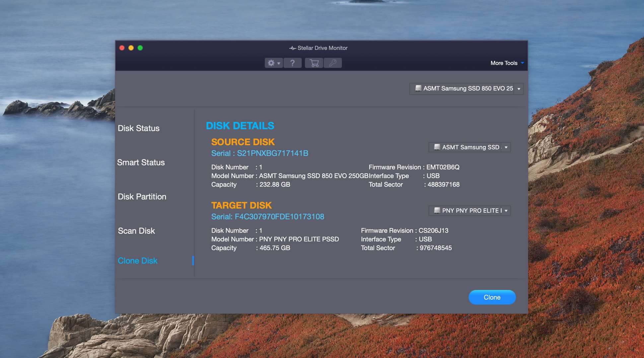Click the TARGET DISK heading
Viewport: 644px width, 358px height.
[242, 205]
